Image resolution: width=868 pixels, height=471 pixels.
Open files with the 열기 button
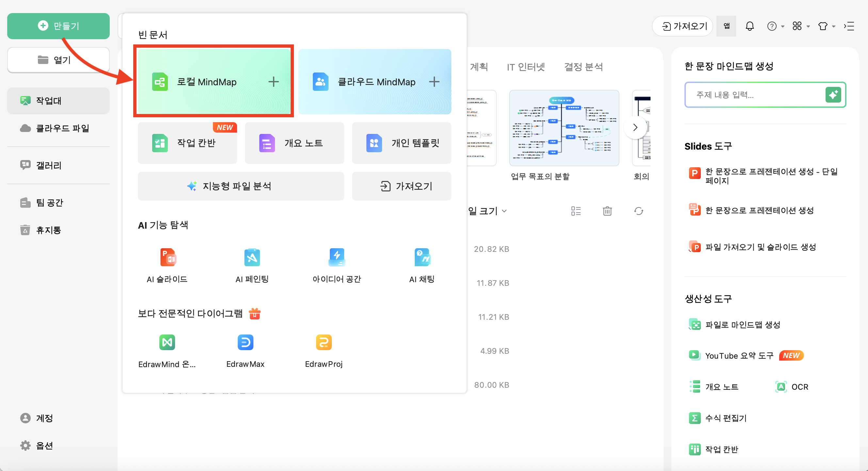pos(58,60)
